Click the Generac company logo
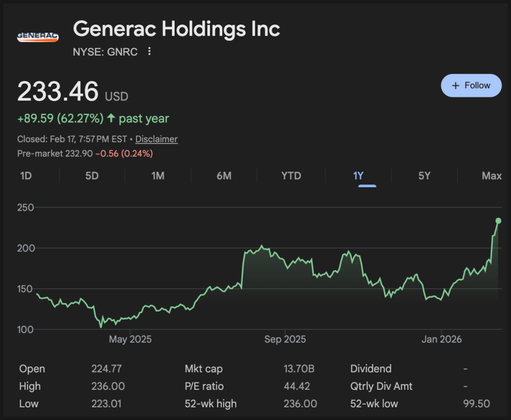The image size is (511, 420). point(38,36)
